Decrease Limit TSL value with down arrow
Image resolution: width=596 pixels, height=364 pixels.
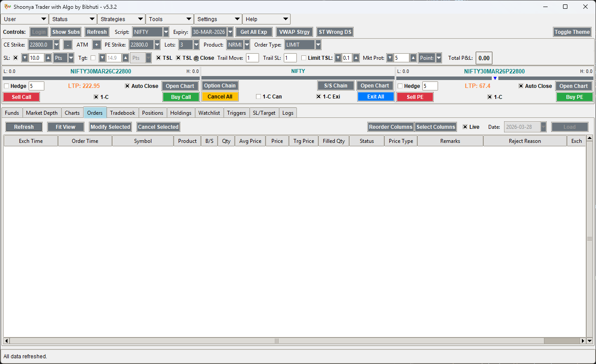tap(338, 58)
